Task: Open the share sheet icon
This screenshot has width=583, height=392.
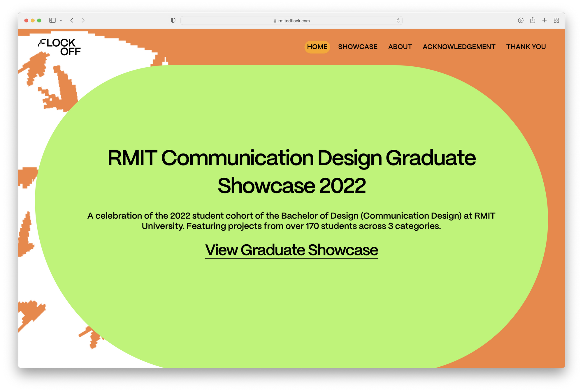Action: coord(533,20)
